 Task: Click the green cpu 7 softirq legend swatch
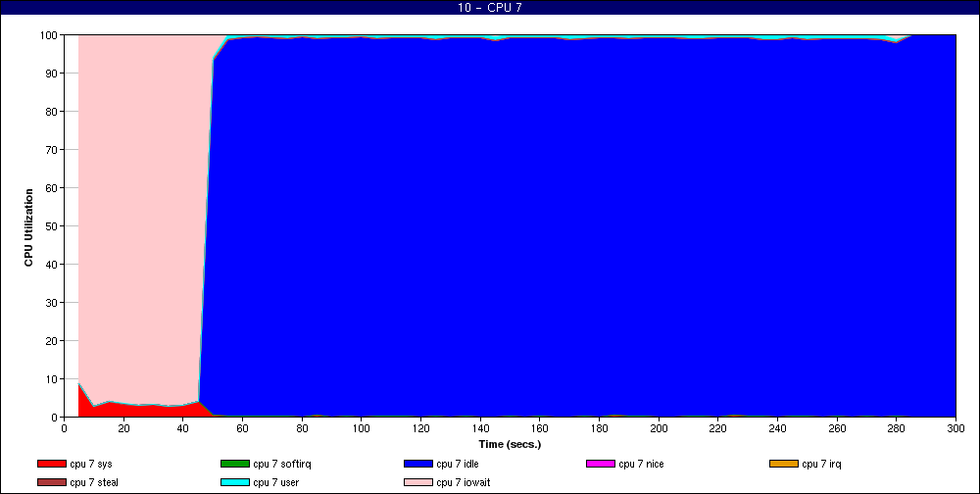pyautogui.click(x=235, y=464)
